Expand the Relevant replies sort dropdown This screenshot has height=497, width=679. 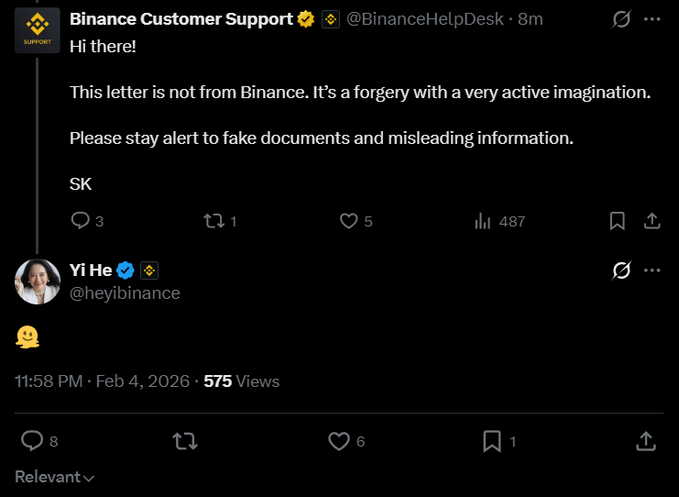[x=55, y=477]
